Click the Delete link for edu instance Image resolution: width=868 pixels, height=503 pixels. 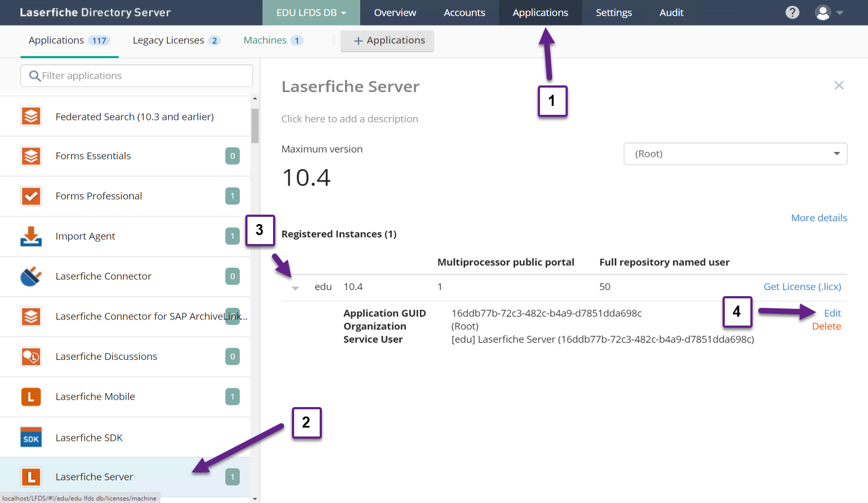[826, 327]
